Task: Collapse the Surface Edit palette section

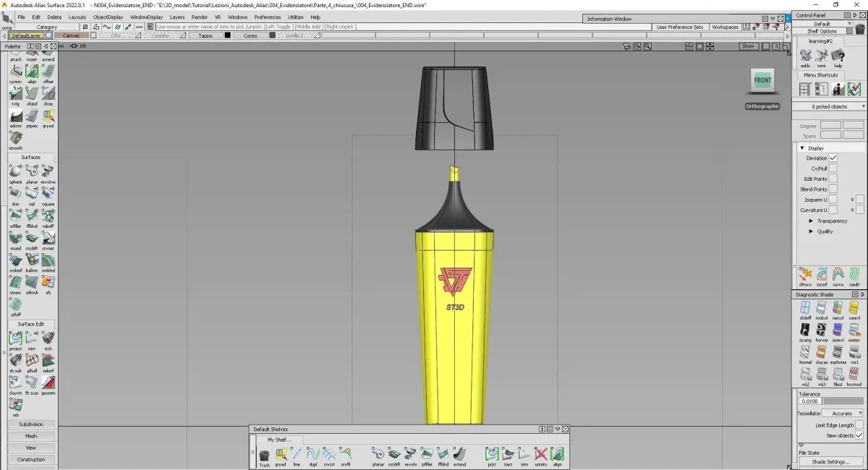Action: point(30,324)
